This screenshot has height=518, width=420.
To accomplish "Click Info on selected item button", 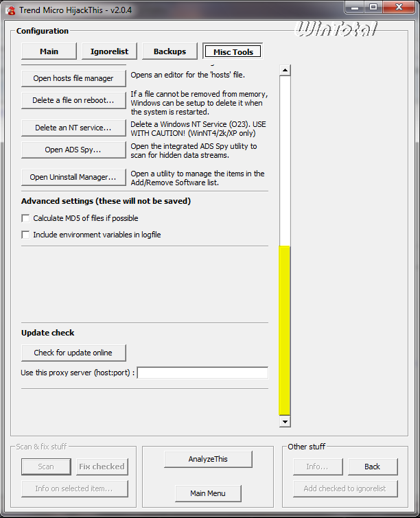I will [75, 488].
